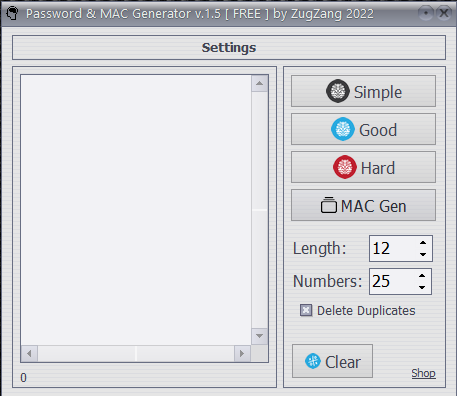Click the output list up scroll arrow
Screen dimensions: 457x396
[260, 84]
